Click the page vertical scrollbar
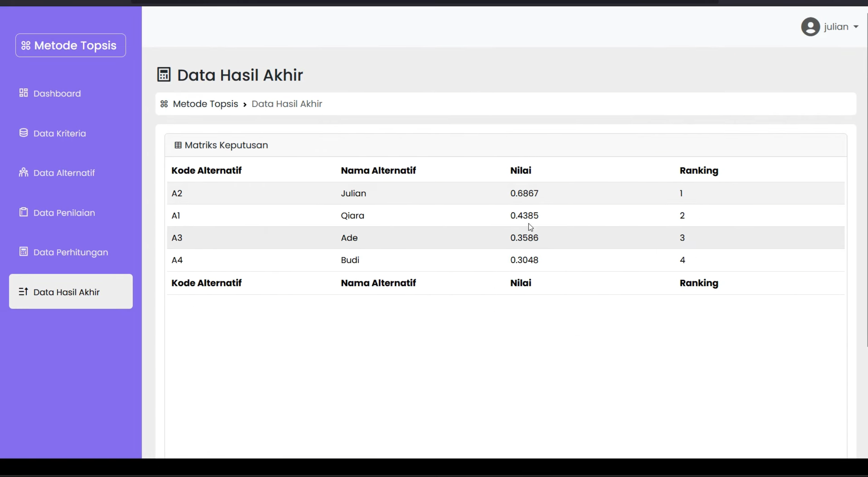The image size is (868, 477). click(867, 180)
